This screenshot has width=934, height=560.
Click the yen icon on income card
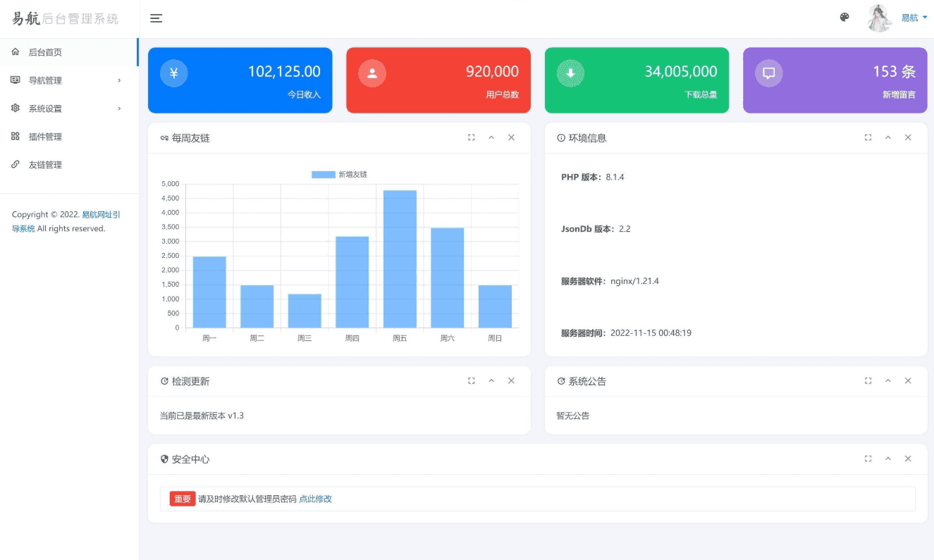click(x=174, y=73)
